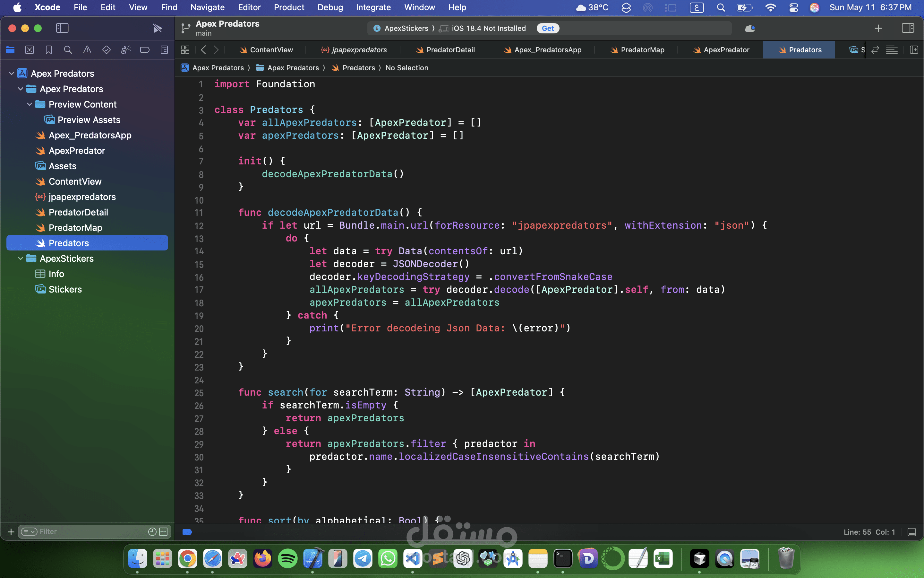
Task: Open the Source Control navigator icon
Action: (x=30, y=50)
